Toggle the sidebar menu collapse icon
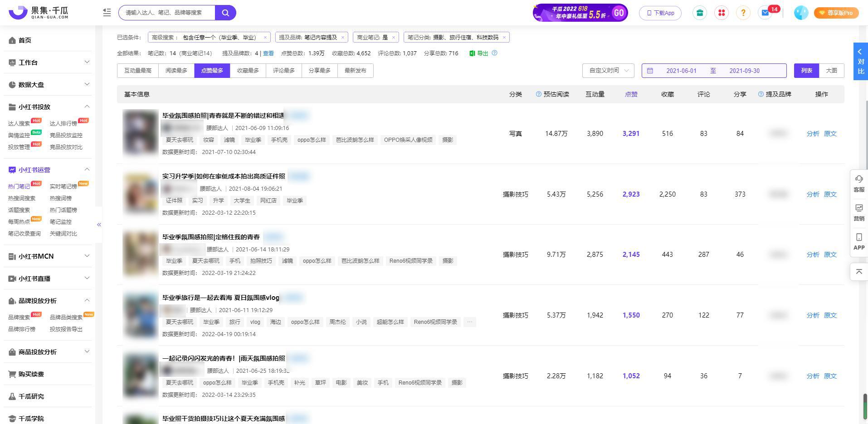Viewport: 868px width, 424px height. (x=107, y=13)
